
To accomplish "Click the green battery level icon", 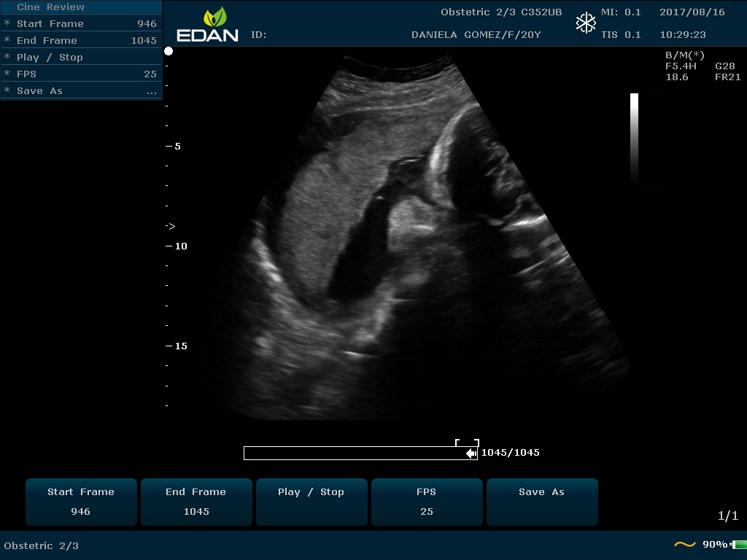I will click(738, 545).
